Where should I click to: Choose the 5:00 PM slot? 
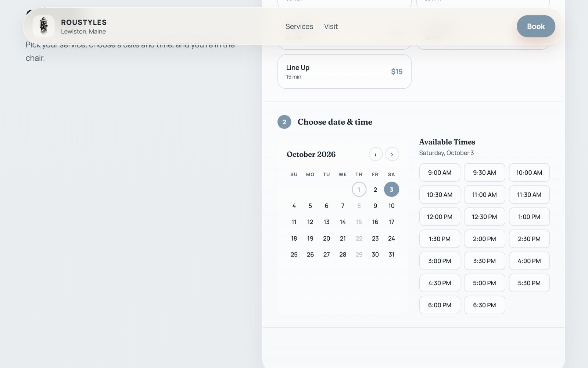(x=484, y=283)
